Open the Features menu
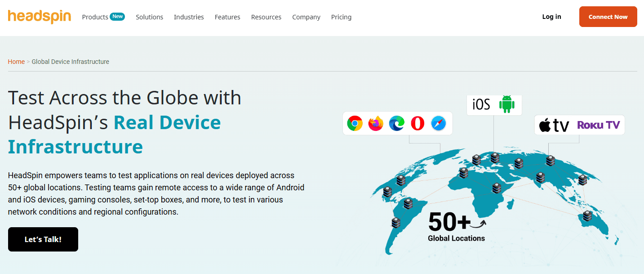The height and width of the screenshot is (274, 644). [x=227, y=17]
